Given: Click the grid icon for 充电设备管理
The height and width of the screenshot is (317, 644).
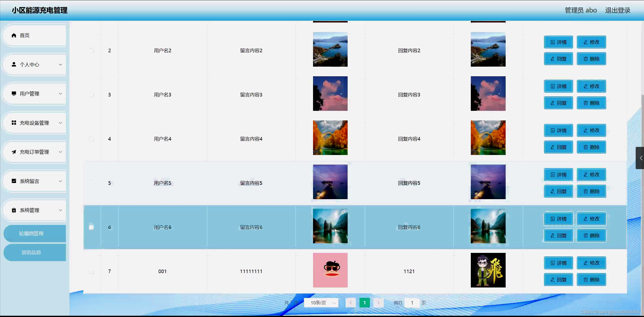Looking at the screenshot, I should pos(14,123).
